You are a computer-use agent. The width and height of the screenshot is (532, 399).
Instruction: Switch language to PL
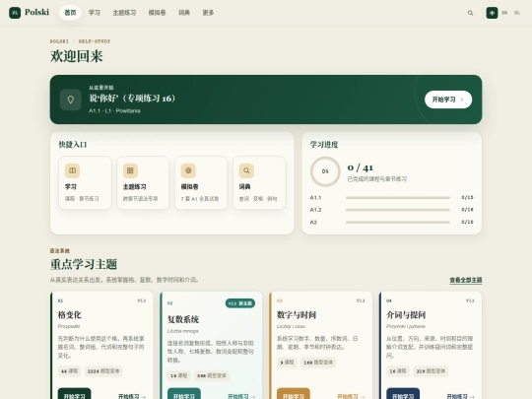(x=517, y=13)
